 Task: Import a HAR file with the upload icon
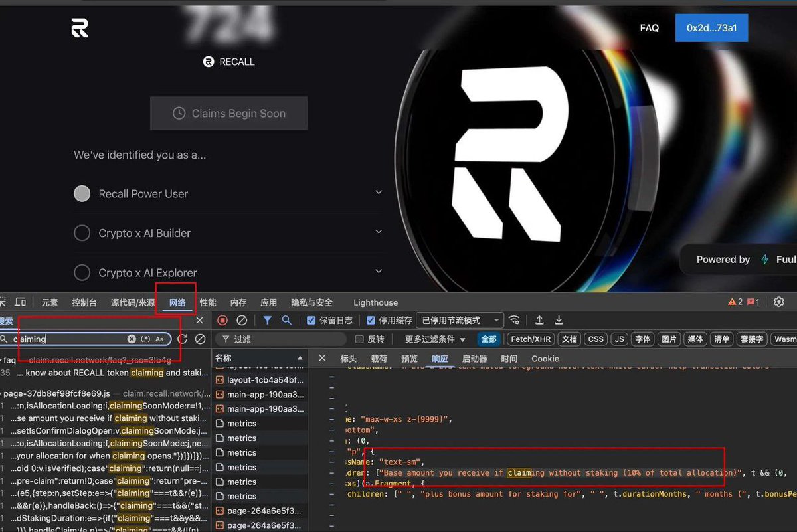point(539,320)
